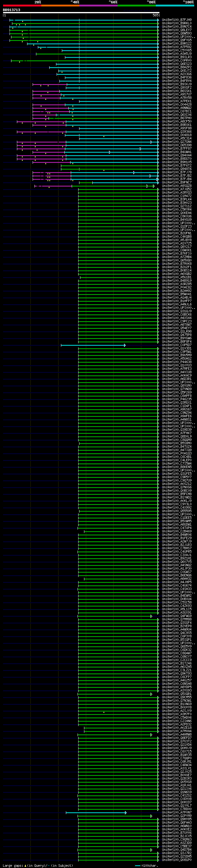Select label UniRef100_B9RS22

pyautogui.click(x=177, y=43)
